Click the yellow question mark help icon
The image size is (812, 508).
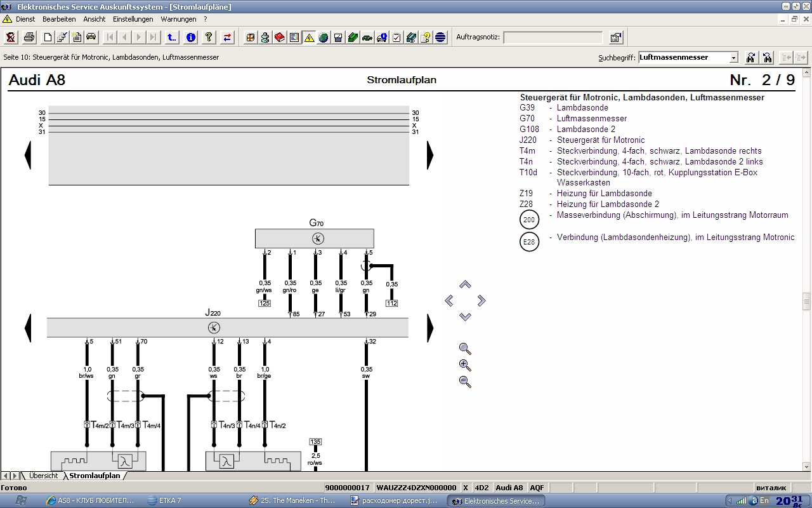208,37
